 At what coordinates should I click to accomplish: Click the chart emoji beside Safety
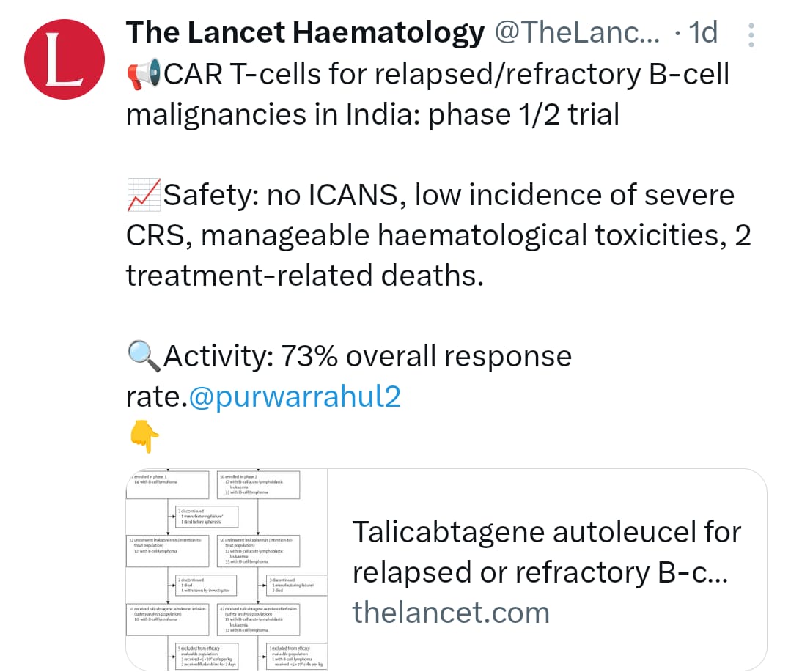point(144,196)
